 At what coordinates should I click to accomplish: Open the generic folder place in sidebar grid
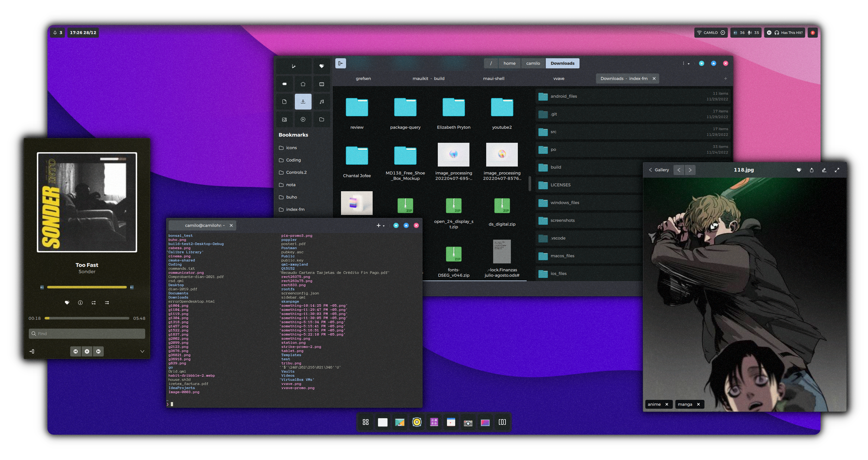pos(321,119)
